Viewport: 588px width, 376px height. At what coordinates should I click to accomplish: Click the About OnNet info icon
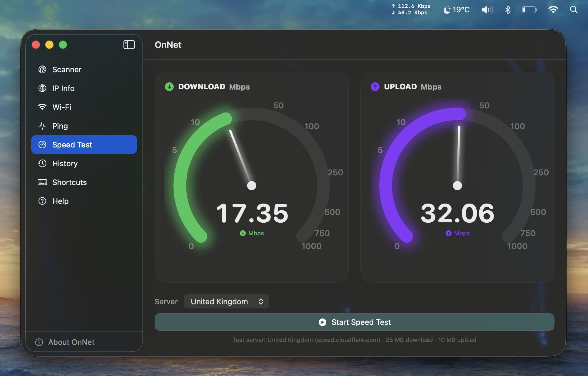click(x=39, y=342)
